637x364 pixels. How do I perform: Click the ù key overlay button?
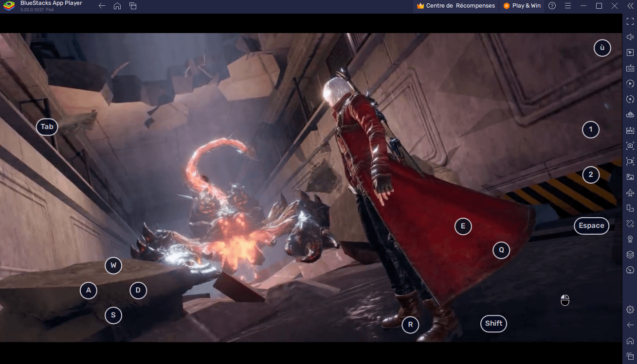[x=602, y=48]
